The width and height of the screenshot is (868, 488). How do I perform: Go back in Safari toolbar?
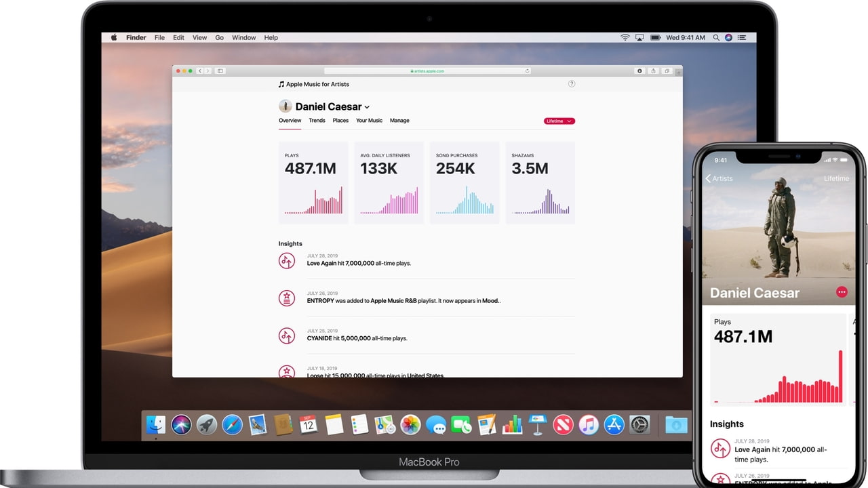tap(200, 70)
